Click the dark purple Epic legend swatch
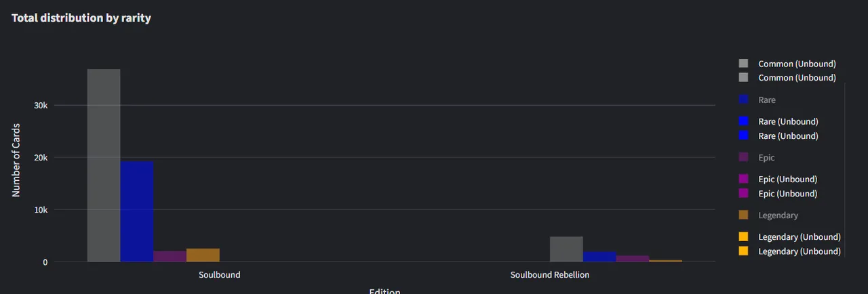Viewport: 868px width, 294px height. click(743, 157)
